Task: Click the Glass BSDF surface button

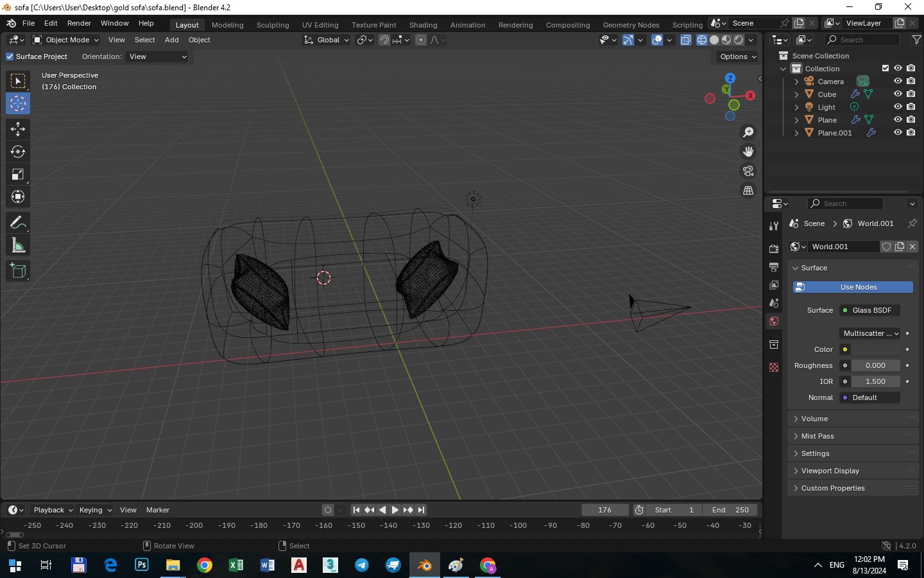Action: [x=870, y=310]
